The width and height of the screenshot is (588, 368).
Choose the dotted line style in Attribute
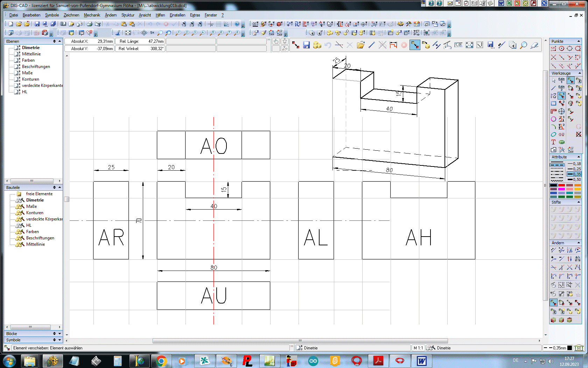557,169
